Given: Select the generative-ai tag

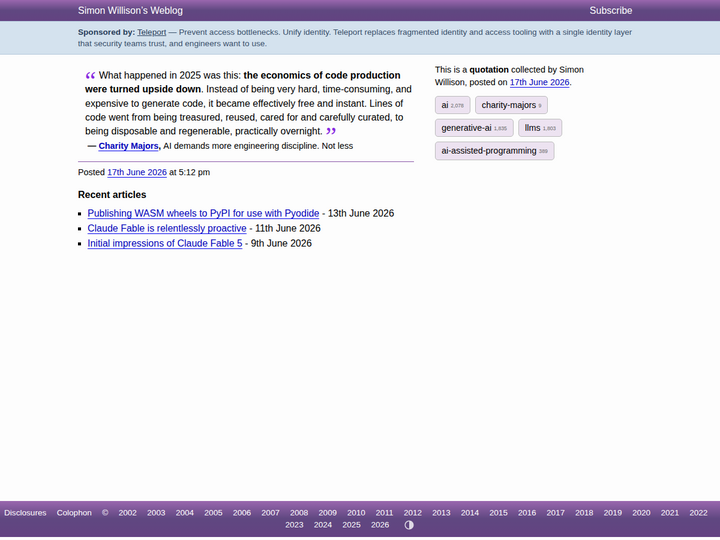Looking at the screenshot, I should coord(474,128).
